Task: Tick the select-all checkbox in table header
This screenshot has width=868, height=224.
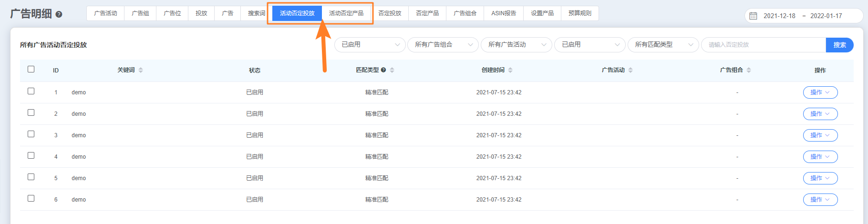Action: click(31, 69)
